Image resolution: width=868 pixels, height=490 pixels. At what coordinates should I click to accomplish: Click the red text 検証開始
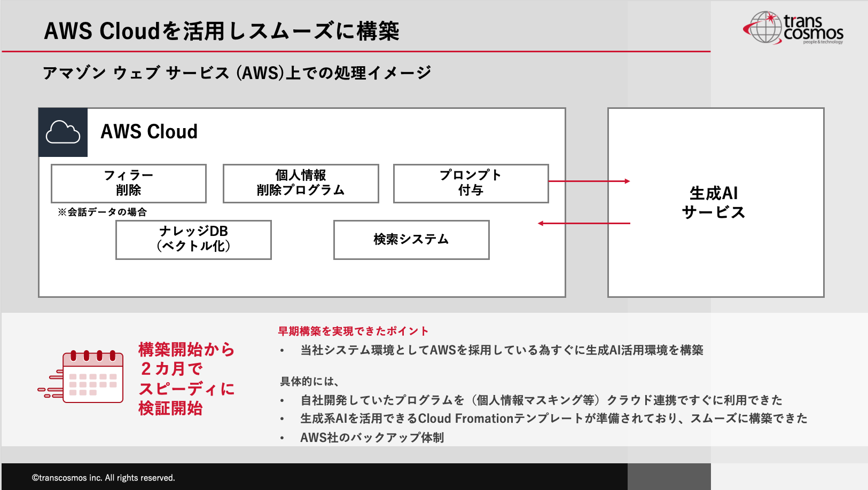[170, 408]
